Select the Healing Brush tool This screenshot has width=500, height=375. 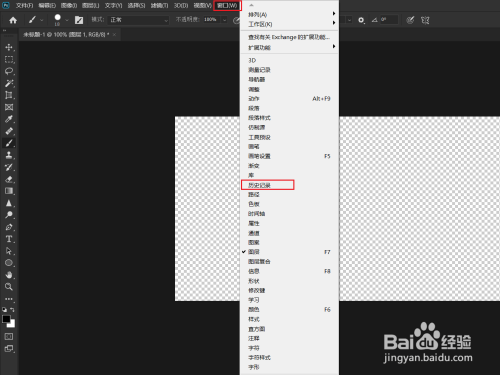[9, 131]
